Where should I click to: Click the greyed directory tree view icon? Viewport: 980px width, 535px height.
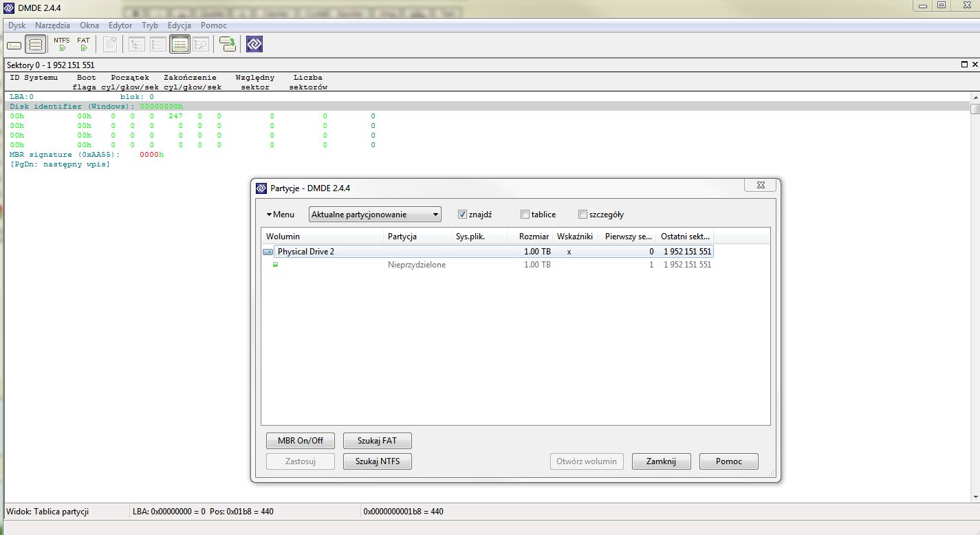[x=137, y=45]
